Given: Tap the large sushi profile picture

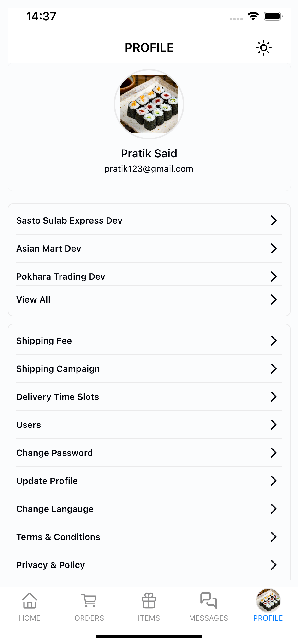Looking at the screenshot, I should point(149,104).
